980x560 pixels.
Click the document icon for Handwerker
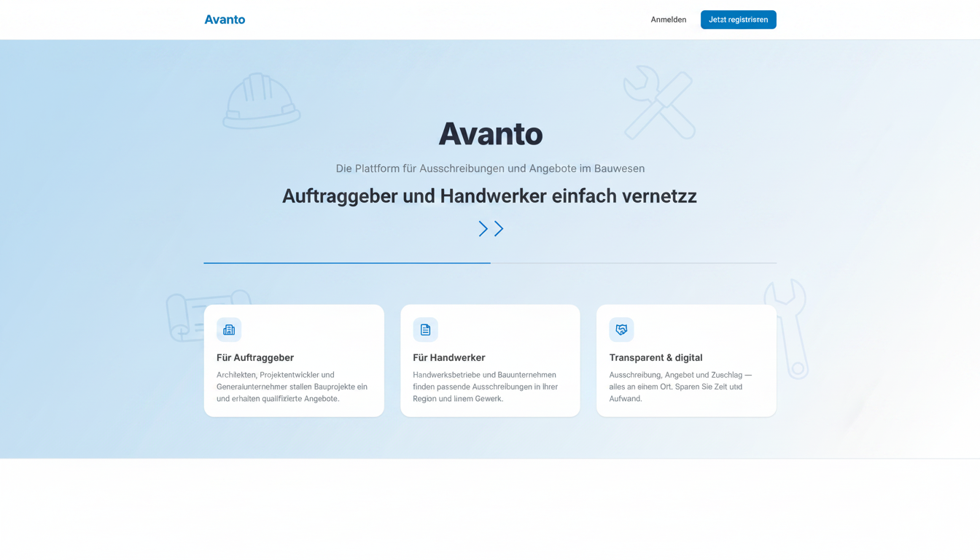click(x=425, y=330)
